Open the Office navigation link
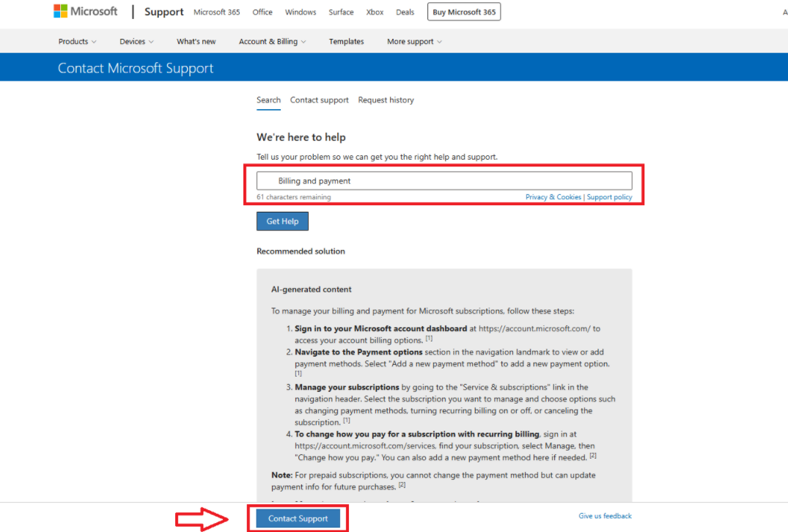This screenshot has width=788, height=532. [262, 12]
